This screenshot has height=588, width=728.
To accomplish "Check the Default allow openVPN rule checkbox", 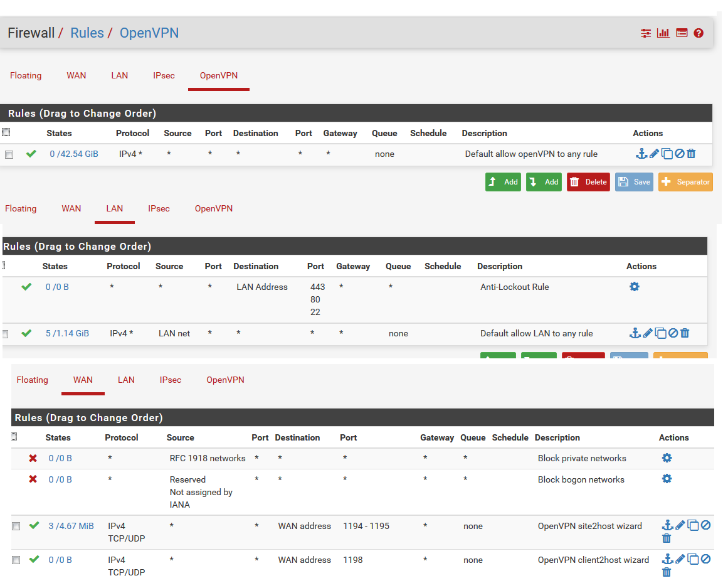I will coord(9,154).
